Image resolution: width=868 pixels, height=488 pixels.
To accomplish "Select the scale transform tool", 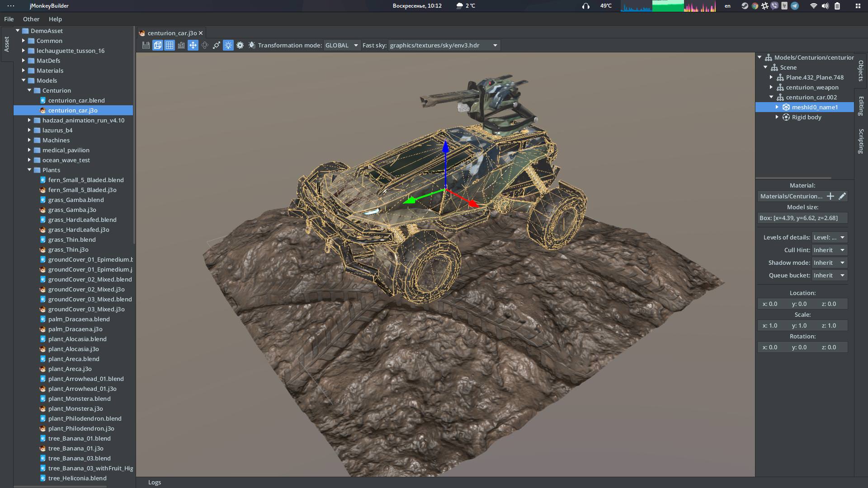I will [217, 45].
